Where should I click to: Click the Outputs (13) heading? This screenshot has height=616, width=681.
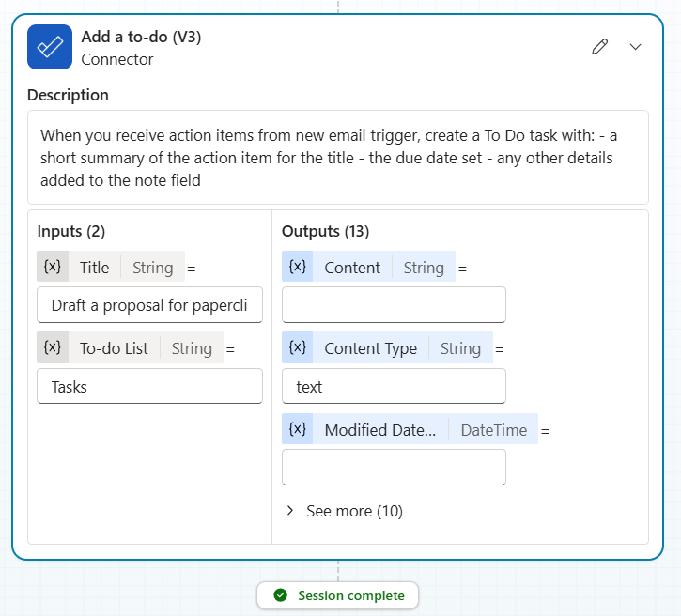pyautogui.click(x=325, y=231)
